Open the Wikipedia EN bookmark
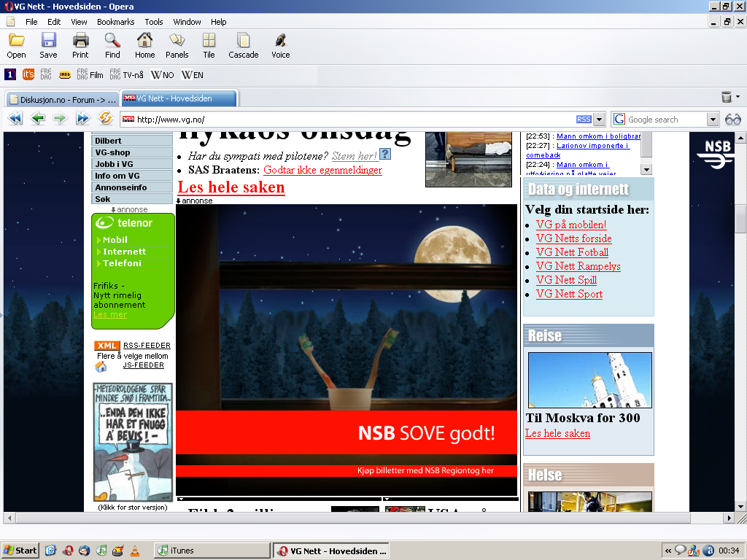This screenshot has height=560, width=747. pyautogui.click(x=193, y=75)
